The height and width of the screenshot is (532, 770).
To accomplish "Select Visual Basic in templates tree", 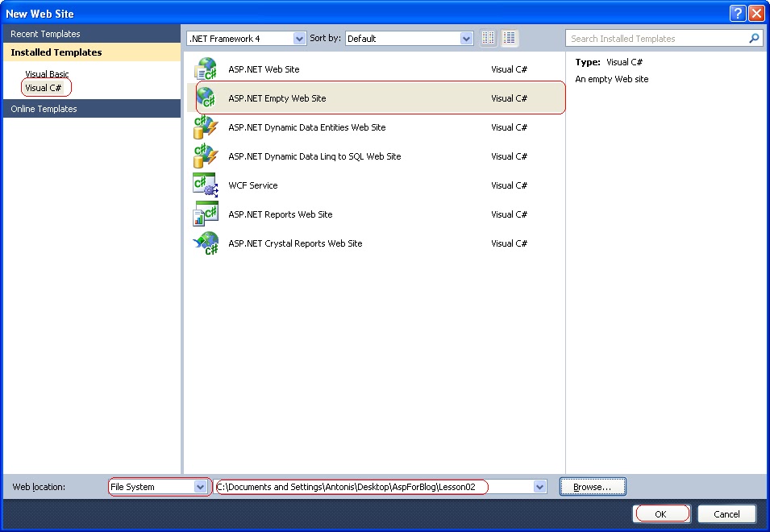I will pyautogui.click(x=47, y=74).
